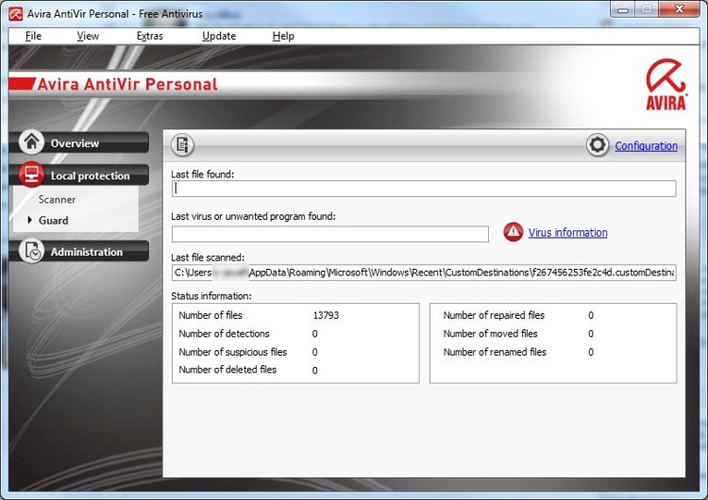The height and width of the screenshot is (500, 708).
Task: Open the View menu
Action: pos(88,36)
